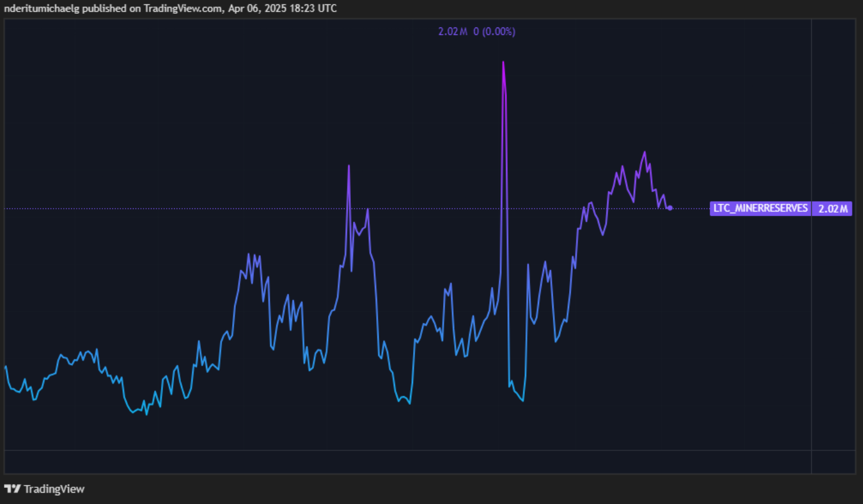The image size is (863, 504).
Task: Click the most recent peak before last point
Action: click(645, 152)
